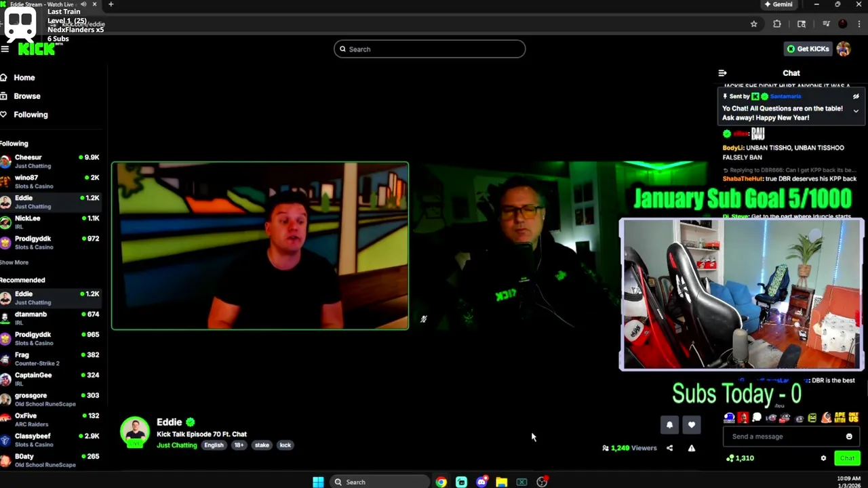Click the ONLY US emote
Image resolution: width=868 pixels, height=488 pixels.
click(x=854, y=418)
